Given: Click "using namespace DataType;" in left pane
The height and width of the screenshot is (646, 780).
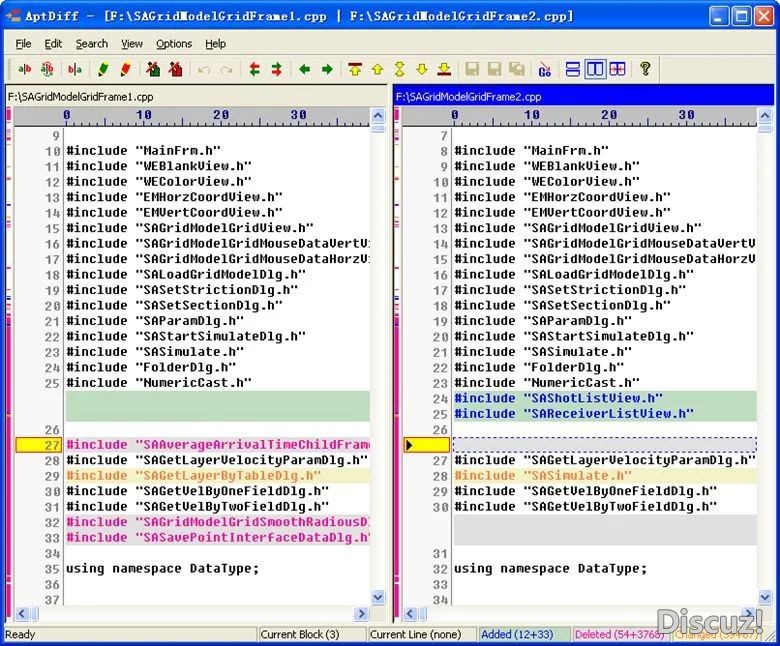Looking at the screenshot, I should (x=163, y=568).
